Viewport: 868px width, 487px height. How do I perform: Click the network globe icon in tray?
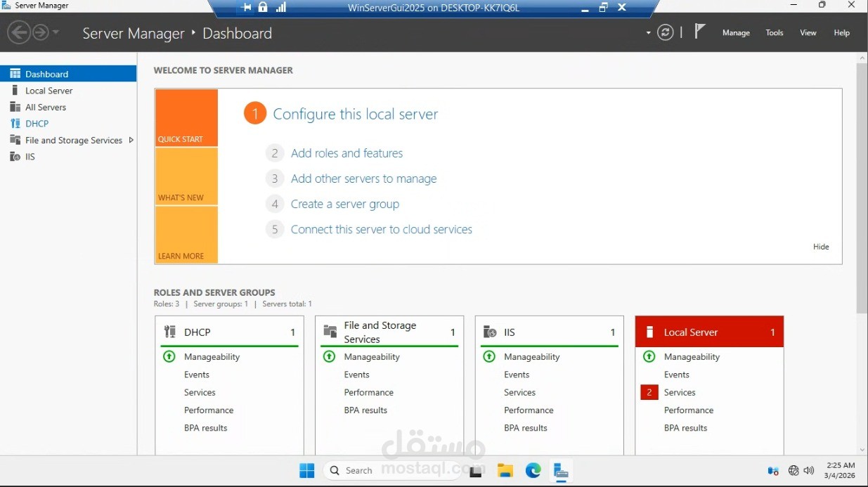[793, 471]
